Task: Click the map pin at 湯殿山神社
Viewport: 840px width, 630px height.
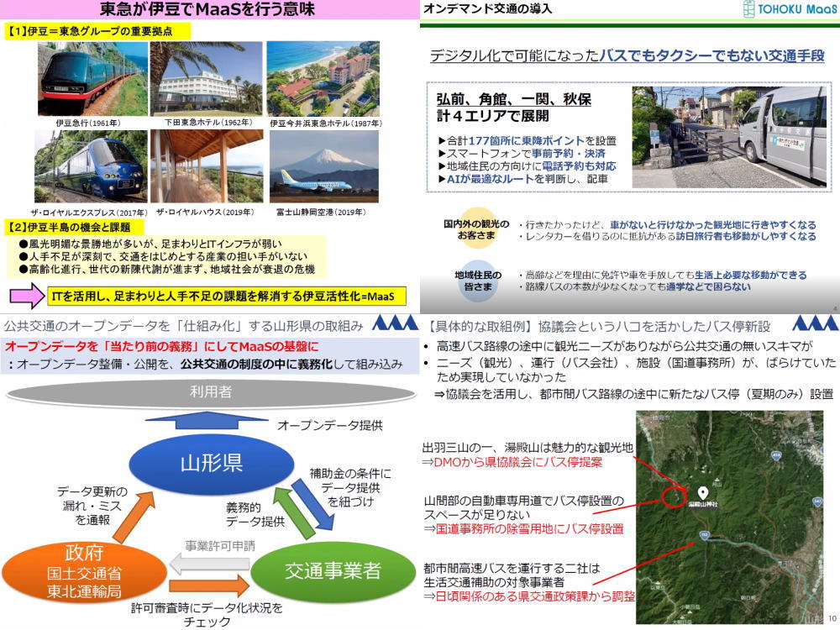Action: (702, 492)
